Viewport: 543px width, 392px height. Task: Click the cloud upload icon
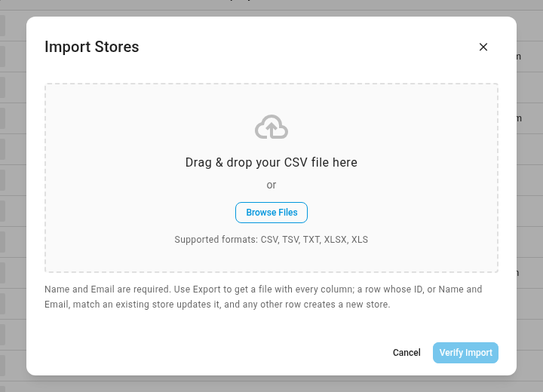click(x=271, y=127)
